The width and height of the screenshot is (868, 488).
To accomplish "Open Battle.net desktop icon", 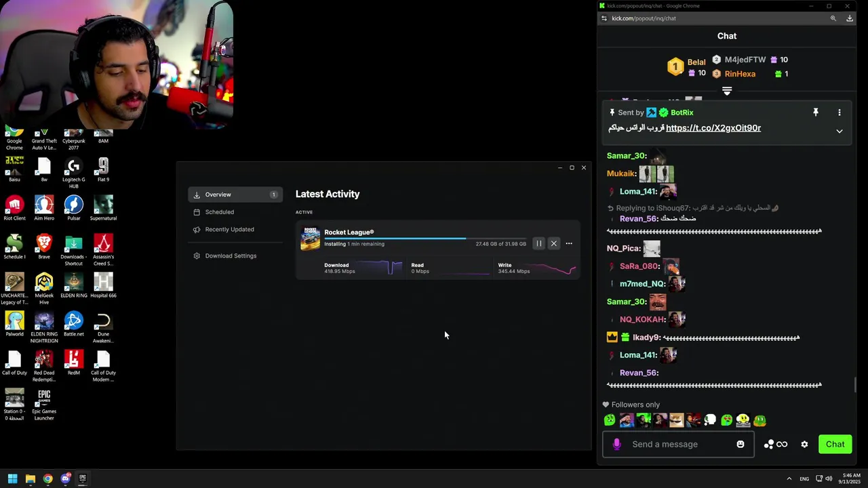I will [73, 324].
